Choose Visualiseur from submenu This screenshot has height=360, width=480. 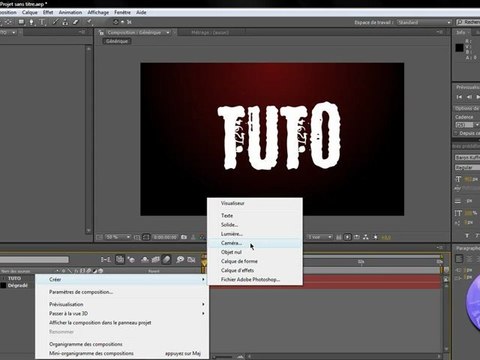point(255,203)
